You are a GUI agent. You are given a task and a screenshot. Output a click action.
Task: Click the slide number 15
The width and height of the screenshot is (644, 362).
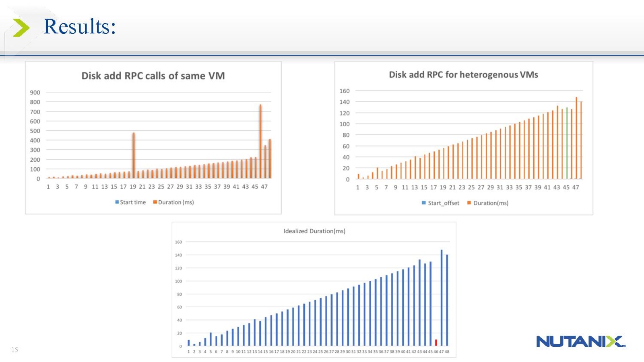click(15, 350)
